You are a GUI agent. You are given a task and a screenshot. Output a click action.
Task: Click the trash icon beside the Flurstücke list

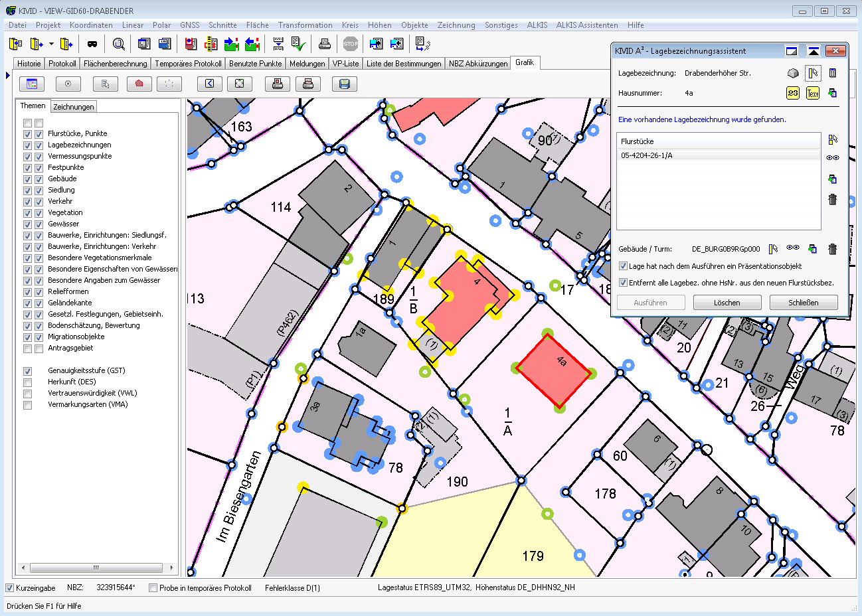[832, 199]
